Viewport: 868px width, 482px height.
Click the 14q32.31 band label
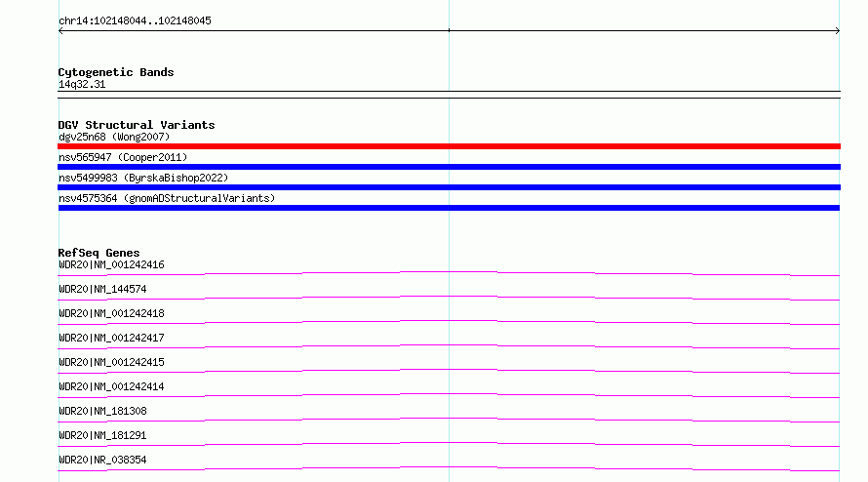82,84
